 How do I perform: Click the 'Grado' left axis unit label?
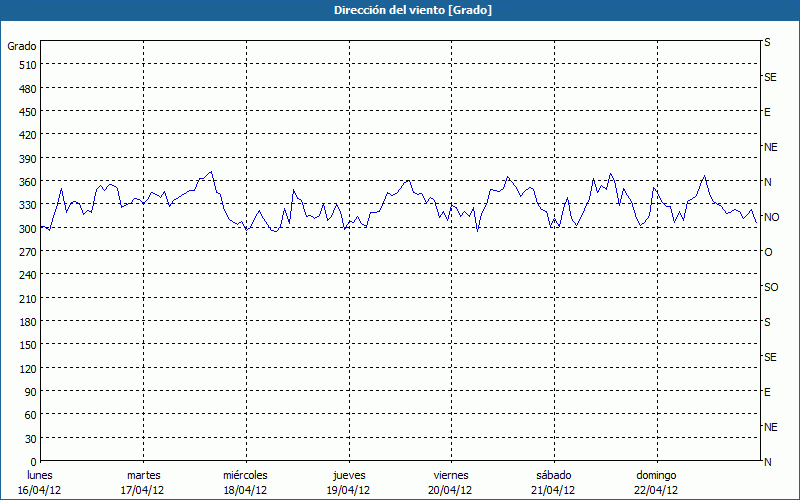click(x=22, y=46)
